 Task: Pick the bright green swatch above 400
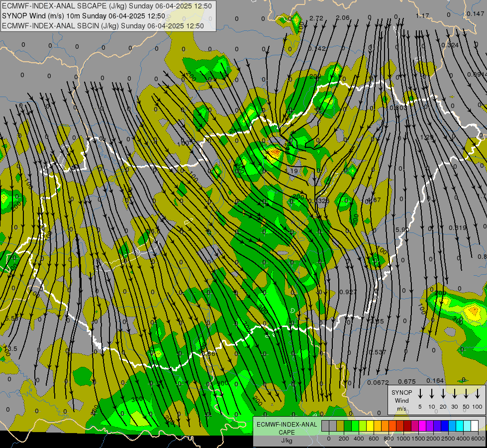[x=355, y=426]
